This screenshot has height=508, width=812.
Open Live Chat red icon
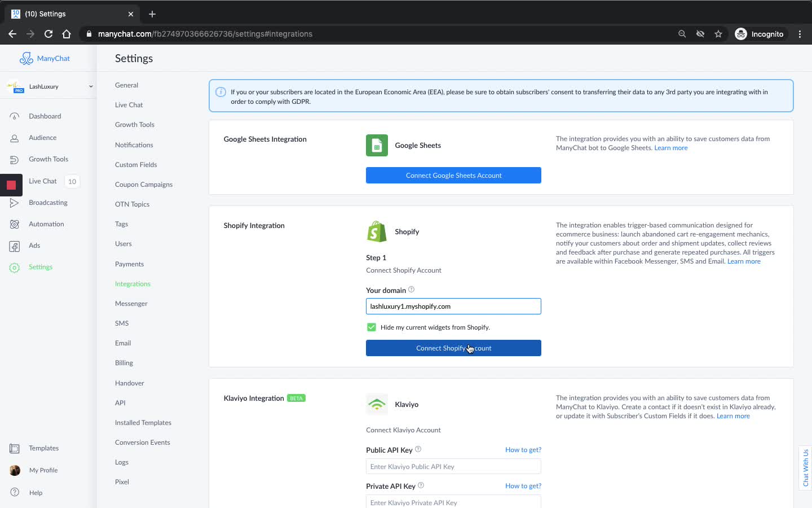click(x=11, y=185)
